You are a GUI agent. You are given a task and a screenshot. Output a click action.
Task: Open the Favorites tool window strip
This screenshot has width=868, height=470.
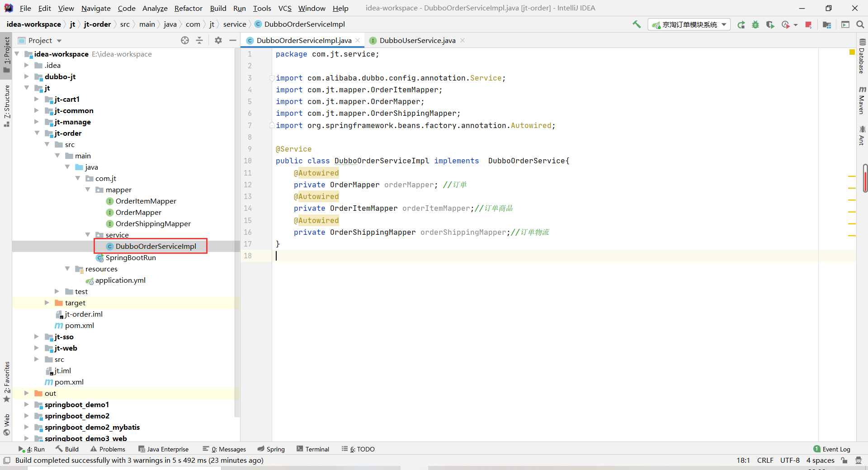point(6,381)
